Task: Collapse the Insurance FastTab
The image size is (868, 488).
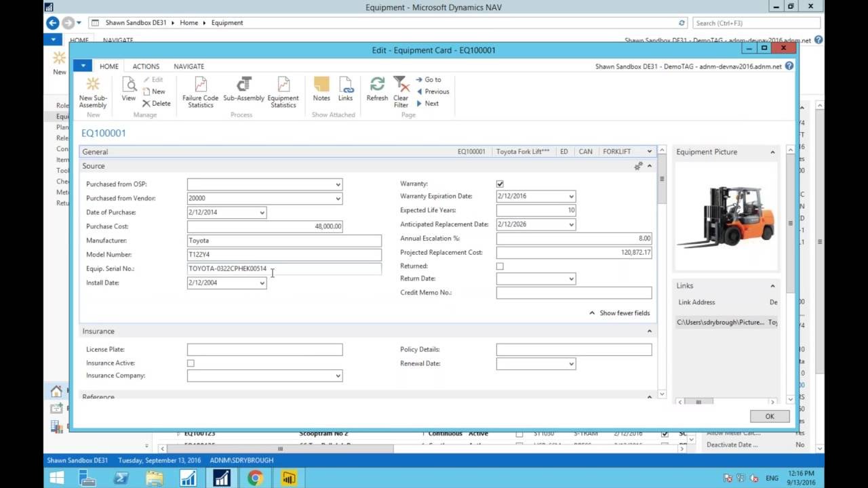Action: coord(649,331)
